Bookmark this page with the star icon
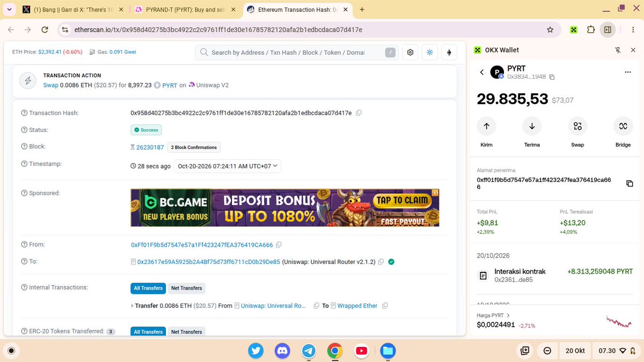 550,30
